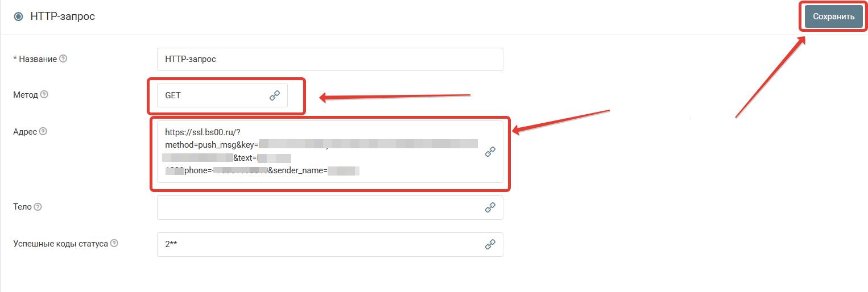The width and height of the screenshot is (868, 292).
Task: Click the Сохранить button
Action: pyautogui.click(x=833, y=16)
